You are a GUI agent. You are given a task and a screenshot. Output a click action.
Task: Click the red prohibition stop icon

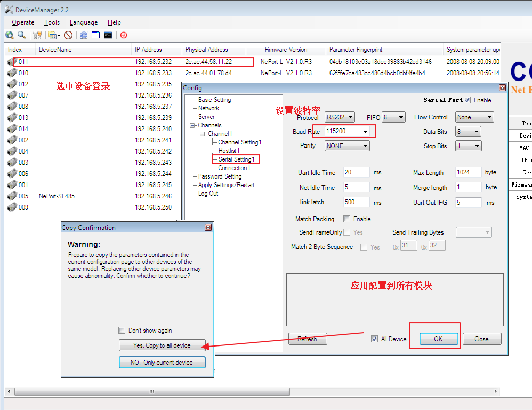(68, 35)
